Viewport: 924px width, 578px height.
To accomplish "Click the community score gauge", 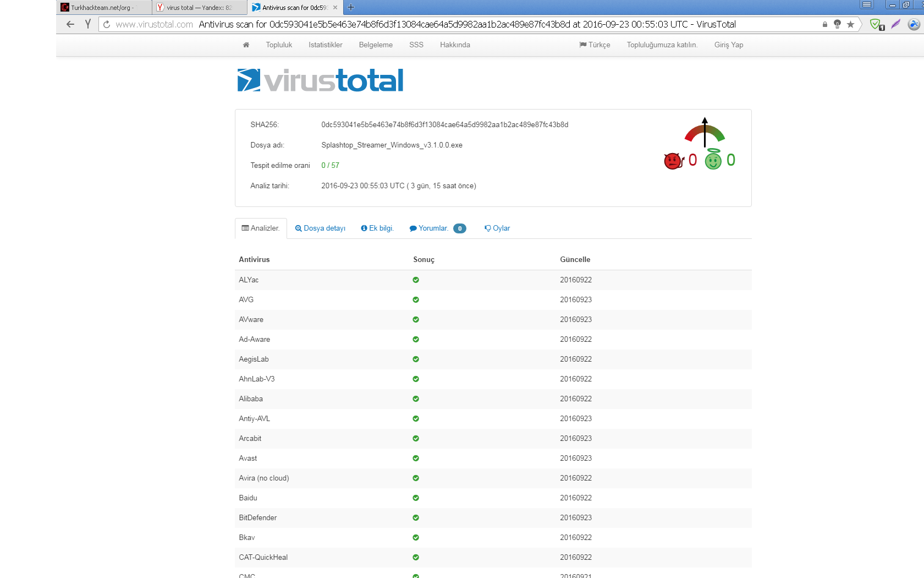I will (705, 132).
